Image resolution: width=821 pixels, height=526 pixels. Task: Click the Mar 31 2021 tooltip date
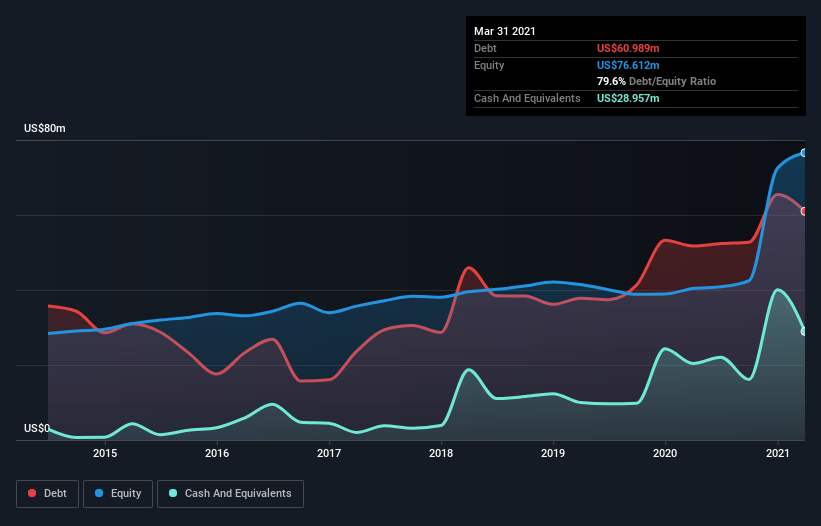pos(505,31)
